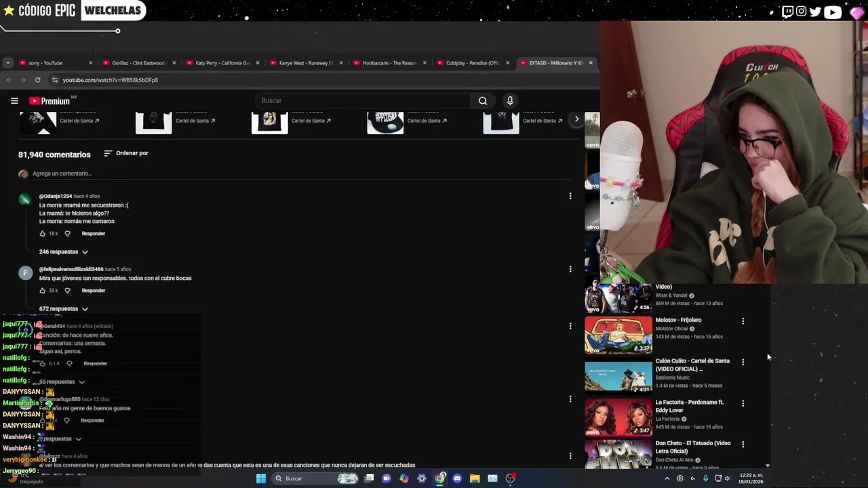Click scrollbar down arrow beside recommendations
This screenshot has width=868, height=488.
coord(768,466)
